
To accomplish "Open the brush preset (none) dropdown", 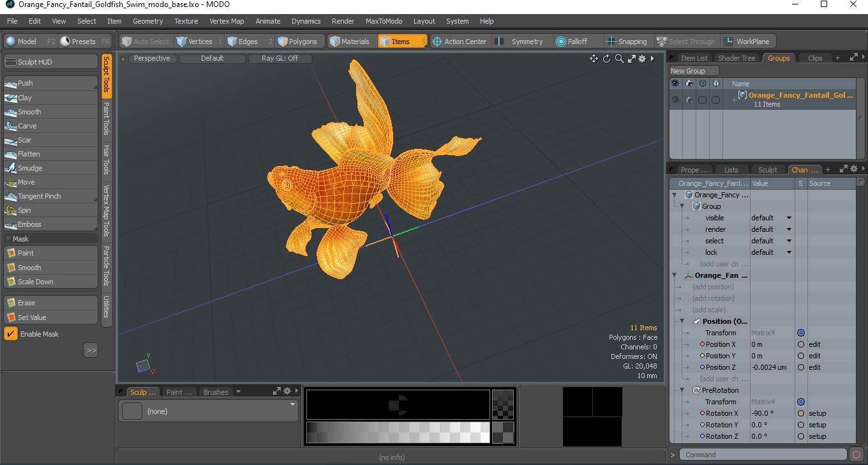I will (209, 411).
